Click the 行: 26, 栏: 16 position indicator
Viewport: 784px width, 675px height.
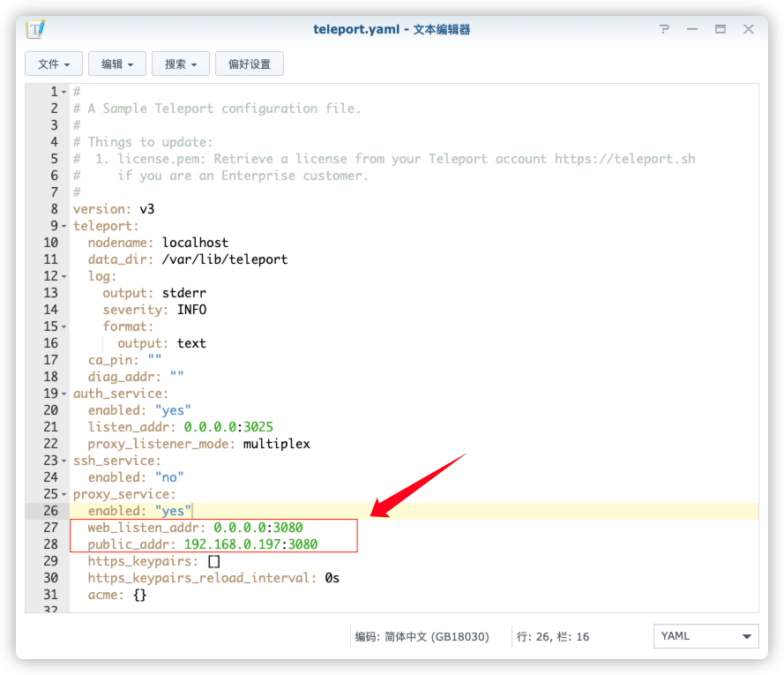(x=553, y=636)
